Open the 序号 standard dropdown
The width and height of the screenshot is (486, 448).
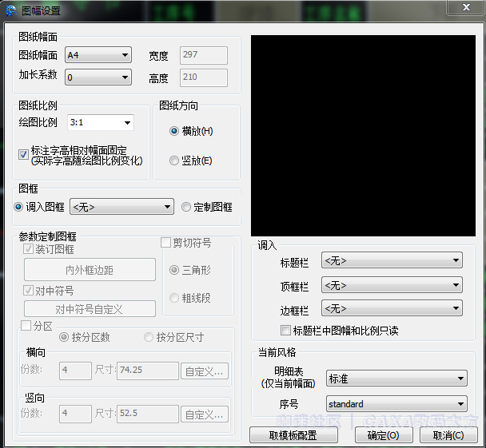tap(396, 404)
